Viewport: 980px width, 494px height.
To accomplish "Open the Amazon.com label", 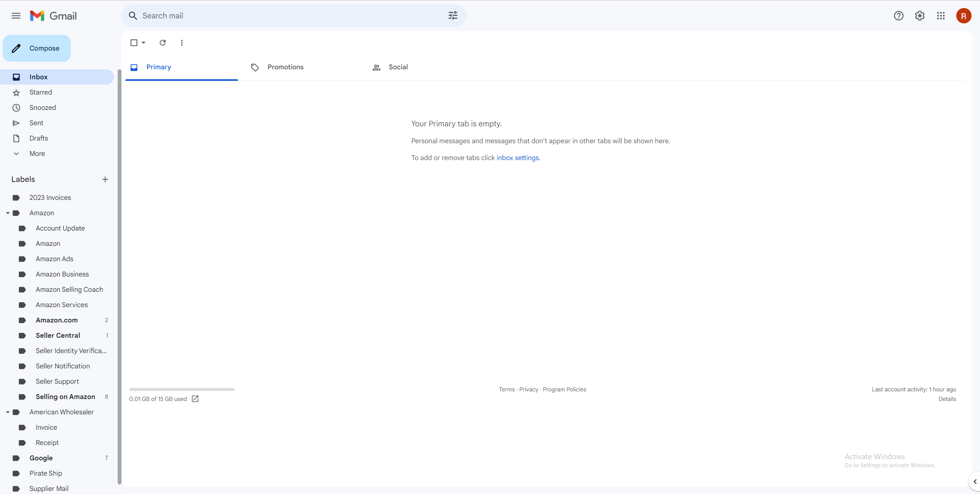I will (x=57, y=320).
